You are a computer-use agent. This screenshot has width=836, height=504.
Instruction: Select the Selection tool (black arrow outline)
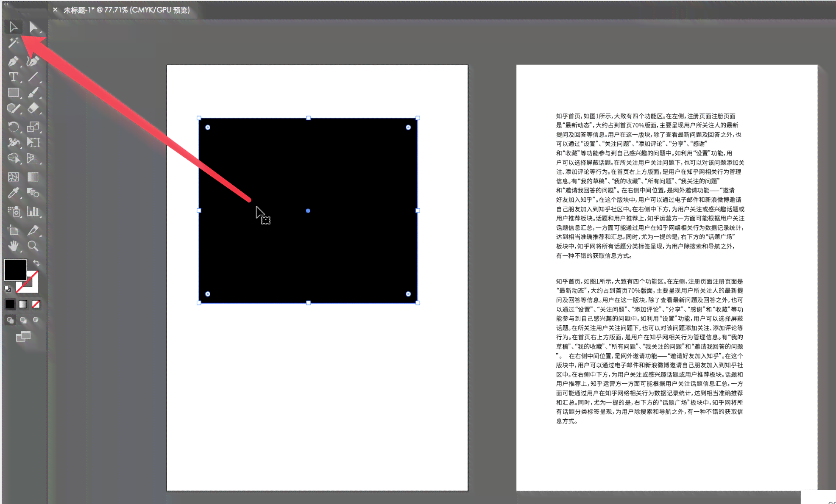point(14,28)
